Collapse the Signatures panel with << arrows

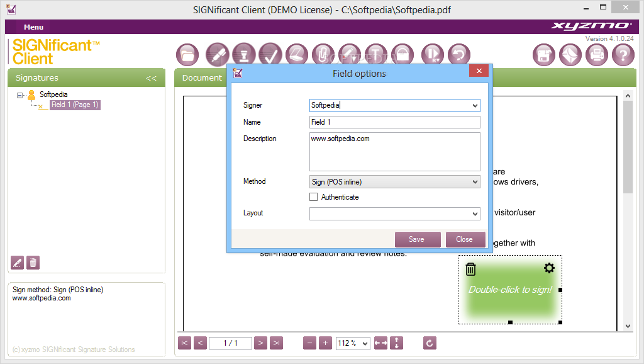point(151,77)
